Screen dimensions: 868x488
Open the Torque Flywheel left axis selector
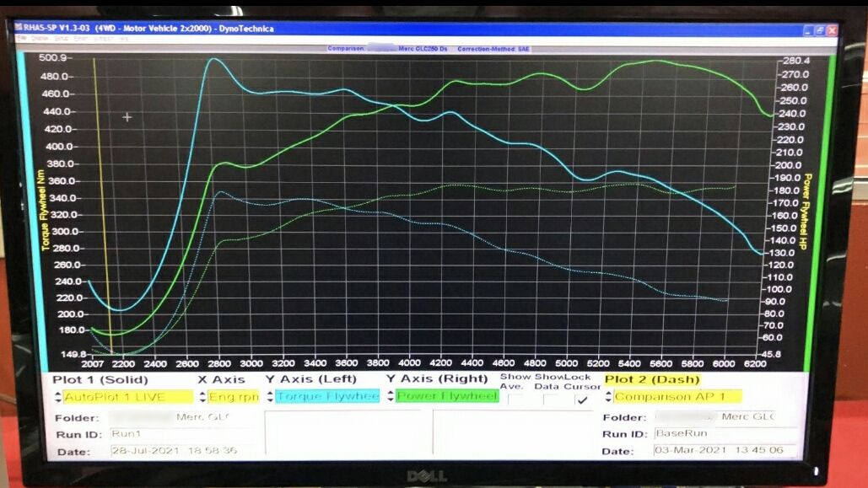(327, 396)
